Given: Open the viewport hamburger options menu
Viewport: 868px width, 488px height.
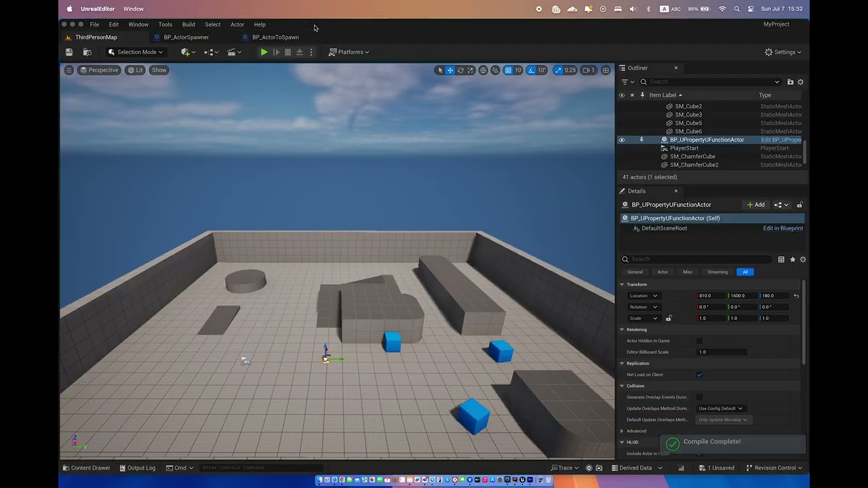Looking at the screenshot, I should coord(68,70).
